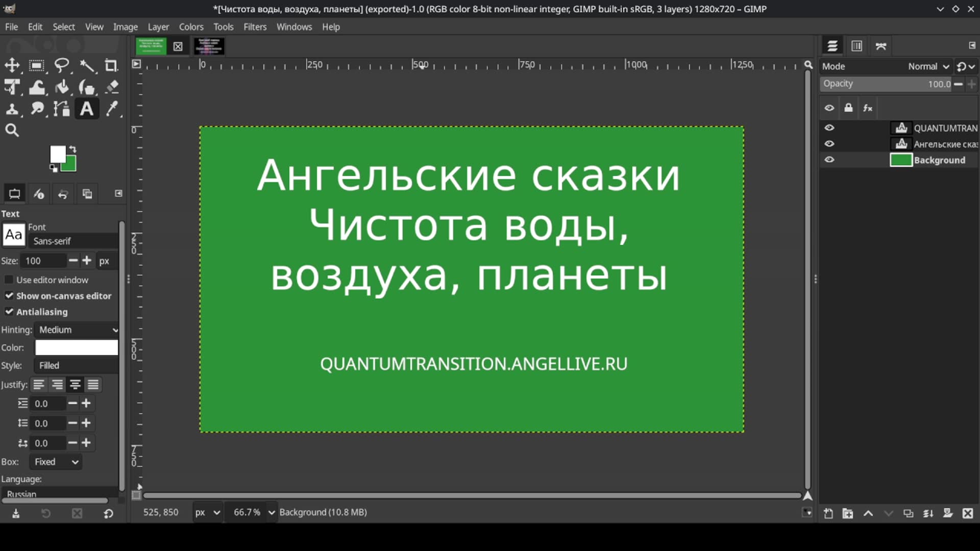Select the Bucket Fill tool
Image resolution: width=980 pixels, height=551 pixels.
(62, 87)
